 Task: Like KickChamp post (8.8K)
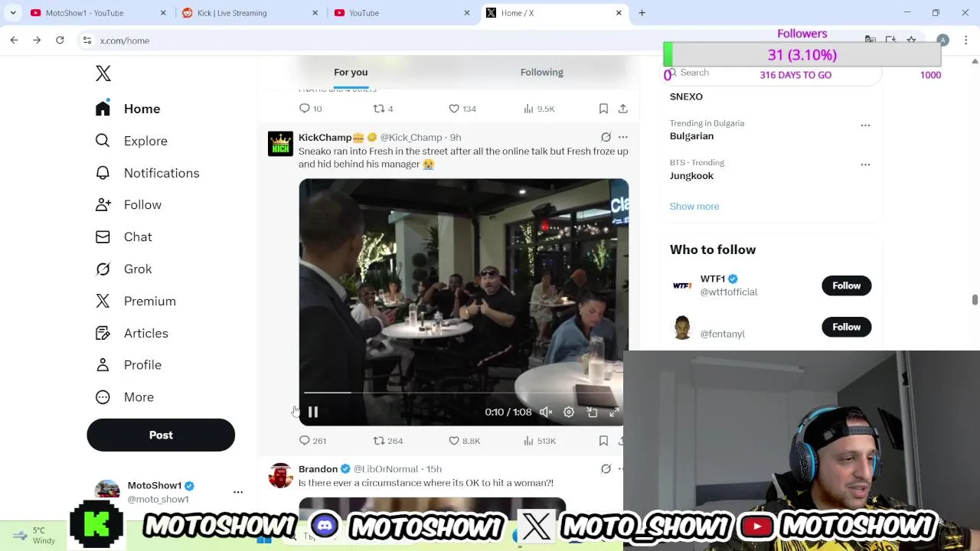click(464, 441)
